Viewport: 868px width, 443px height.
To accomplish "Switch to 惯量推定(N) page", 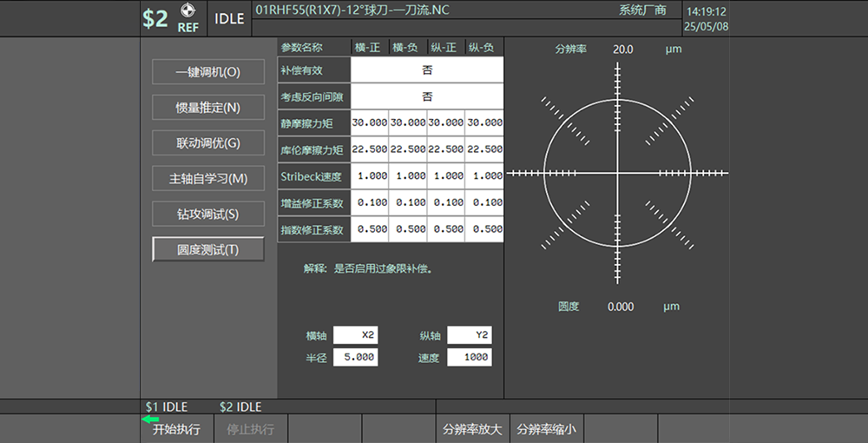I will [x=208, y=108].
